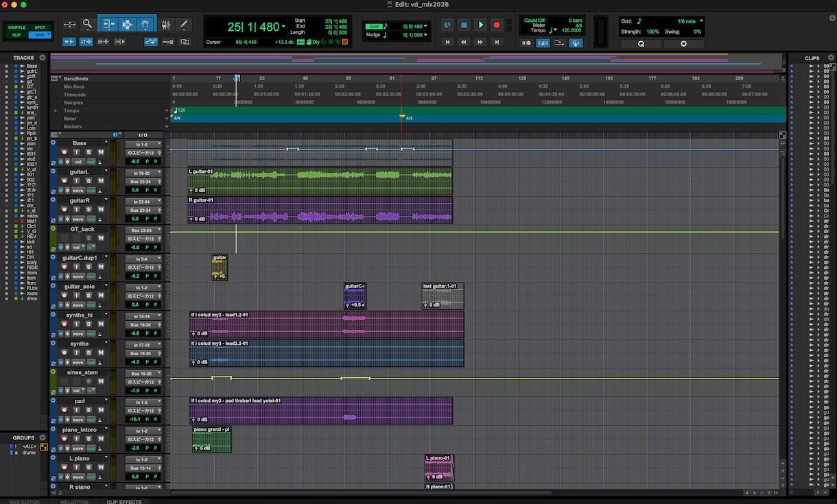The image size is (837, 504).
Task: Return to session start
Action: [447, 42]
